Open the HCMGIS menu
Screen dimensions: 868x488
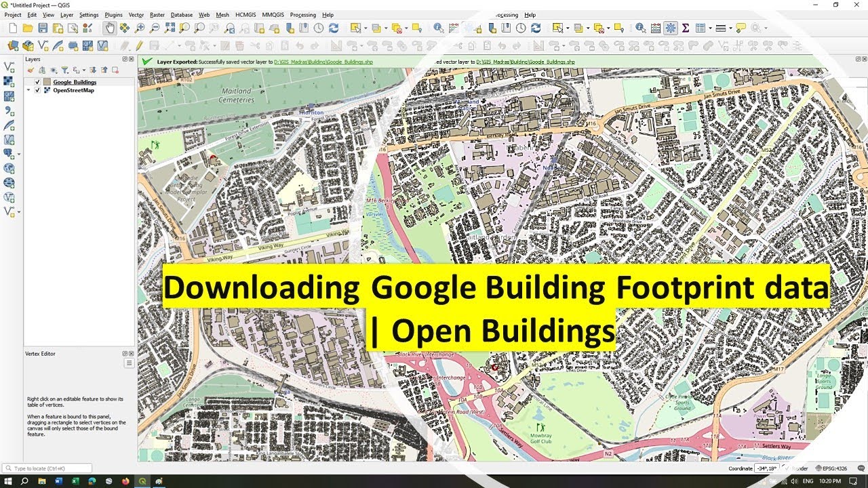(247, 15)
